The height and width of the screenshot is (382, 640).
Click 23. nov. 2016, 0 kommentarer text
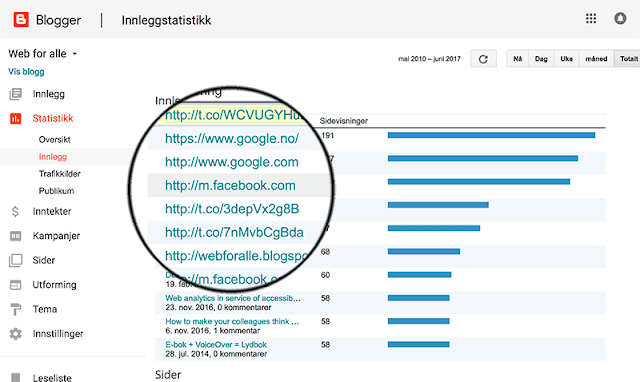pyautogui.click(x=218, y=307)
